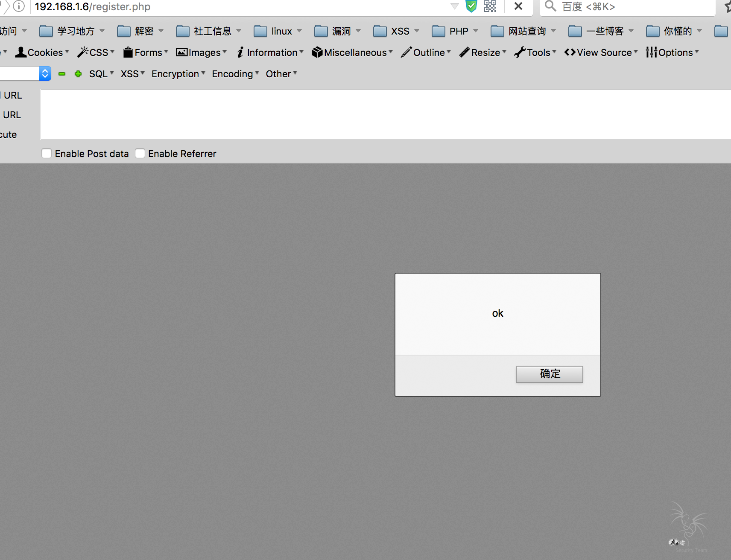Open the HackBar combo box stepper
Viewport: 731px width, 560px height.
[45, 74]
